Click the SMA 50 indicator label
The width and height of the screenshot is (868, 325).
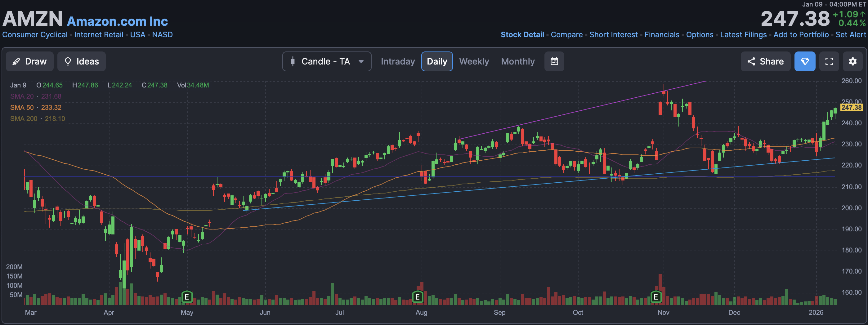pos(22,107)
